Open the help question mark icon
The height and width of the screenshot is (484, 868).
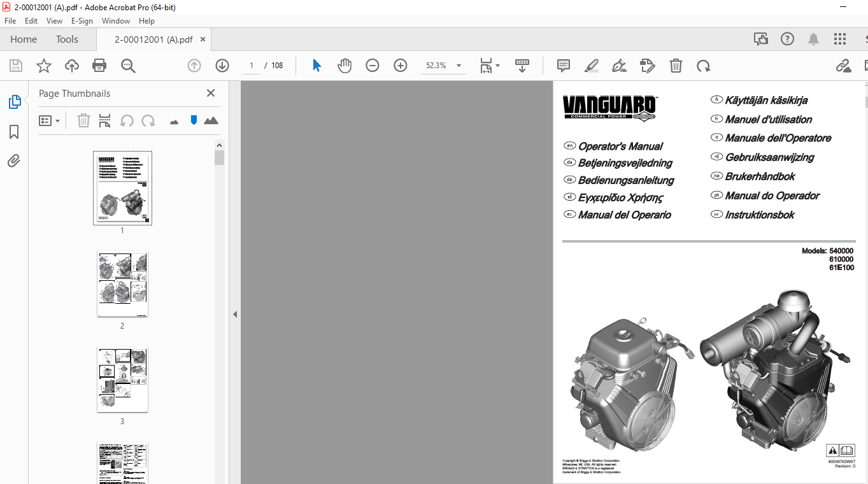pyautogui.click(x=787, y=39)
